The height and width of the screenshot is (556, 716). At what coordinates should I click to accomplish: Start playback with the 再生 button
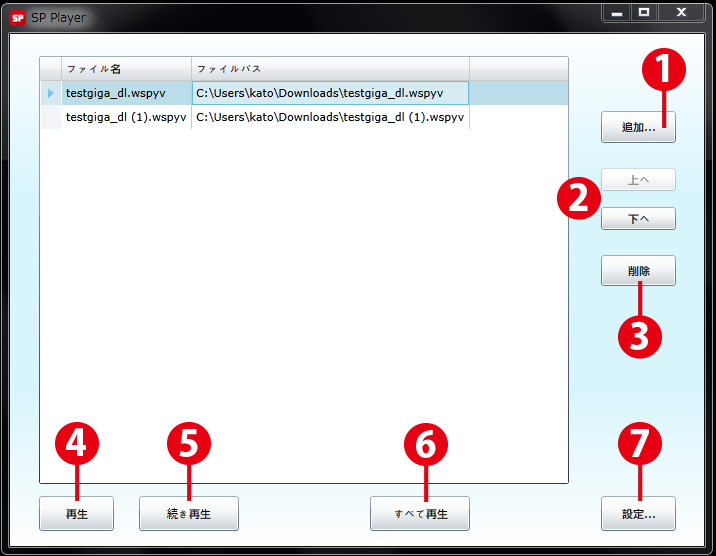[x=76, y=513]
